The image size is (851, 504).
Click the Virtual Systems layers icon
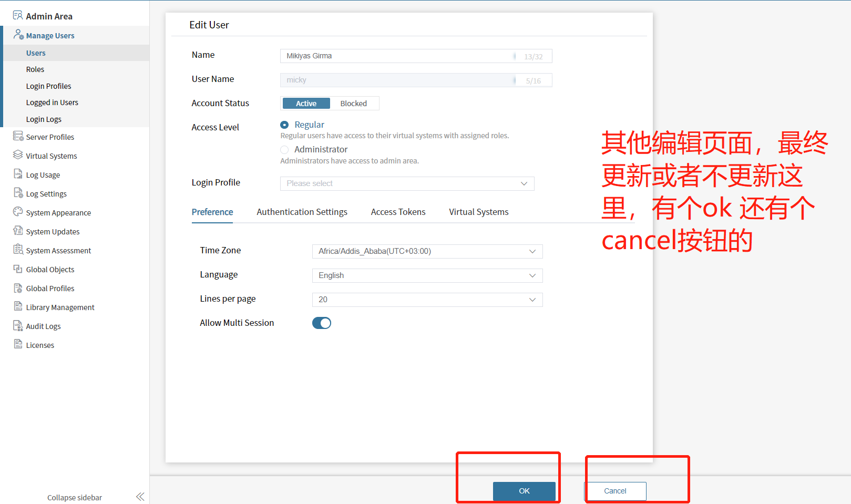pos(18,156)
